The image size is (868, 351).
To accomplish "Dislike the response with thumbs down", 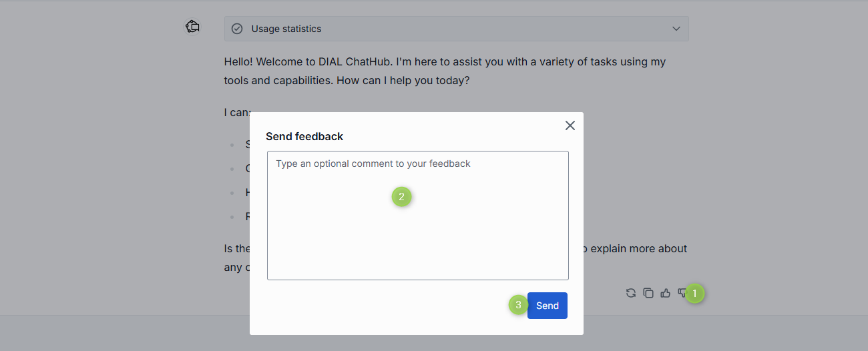I will click(681, 293).
